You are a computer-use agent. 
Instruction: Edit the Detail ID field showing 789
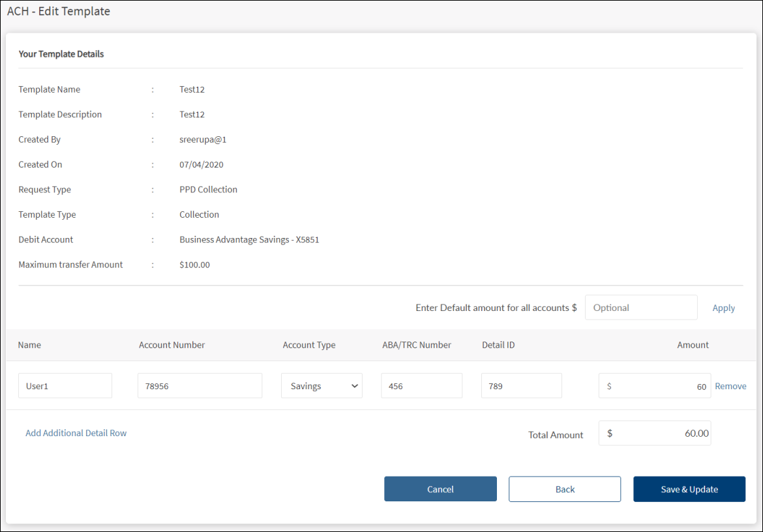[521, 386]
